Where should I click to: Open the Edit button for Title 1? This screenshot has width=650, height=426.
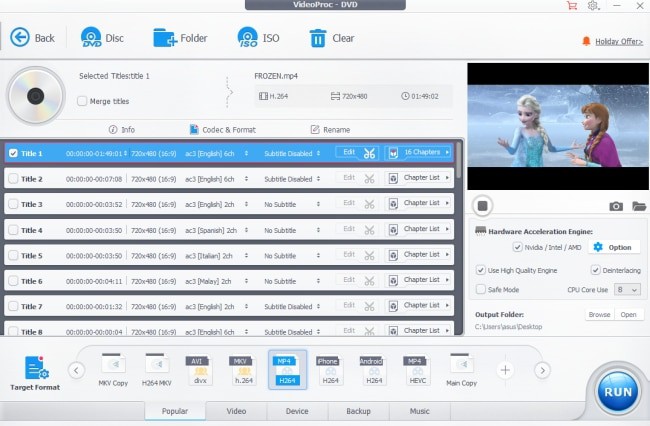[349, 152]
